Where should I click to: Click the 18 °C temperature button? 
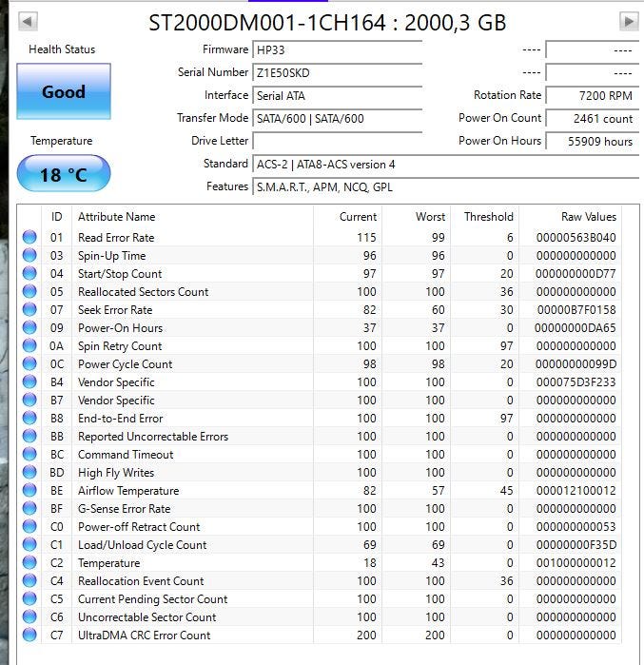[x=64, y=173]
